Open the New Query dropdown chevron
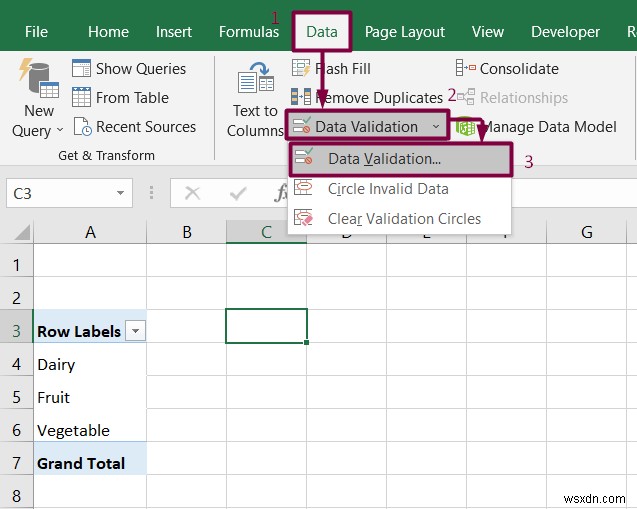Viewport: 637px width, 509px height. (60, 130)
